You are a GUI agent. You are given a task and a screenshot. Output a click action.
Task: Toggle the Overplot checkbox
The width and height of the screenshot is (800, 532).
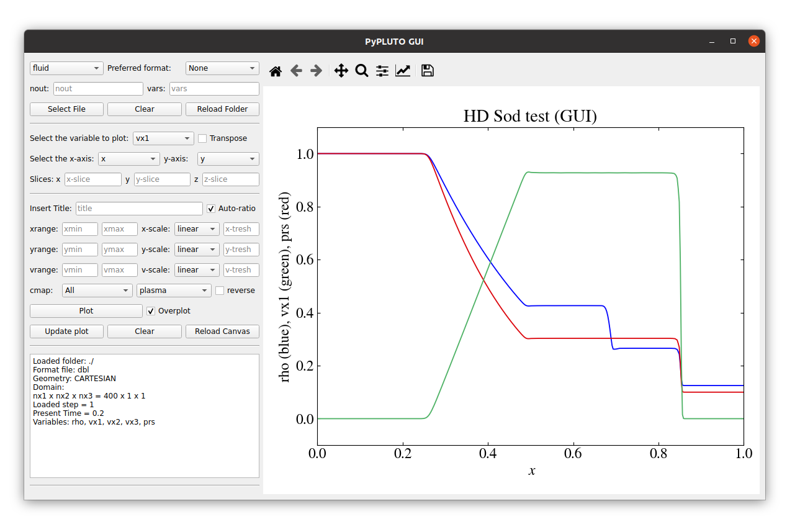click(x=151, y=311)
